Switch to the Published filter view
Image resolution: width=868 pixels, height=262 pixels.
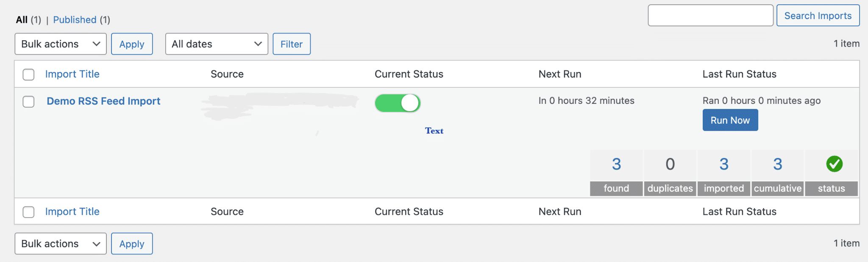[x=75, y=20]
